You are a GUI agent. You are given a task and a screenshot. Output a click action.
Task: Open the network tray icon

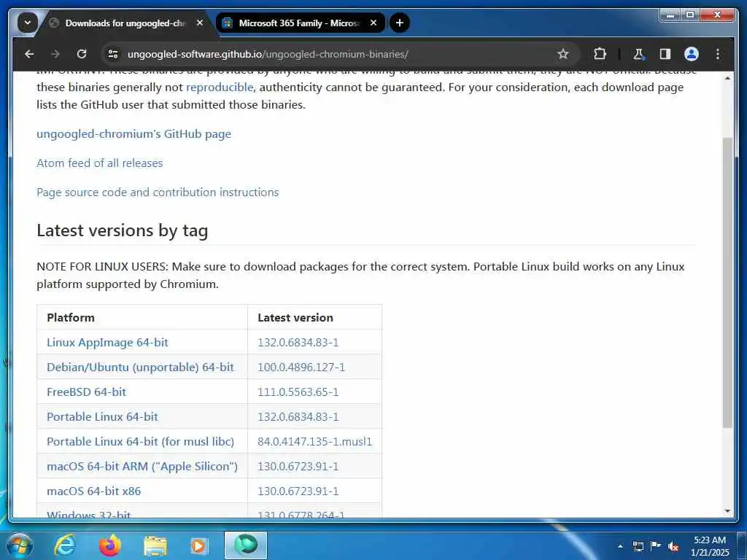(x=638, y=546)
